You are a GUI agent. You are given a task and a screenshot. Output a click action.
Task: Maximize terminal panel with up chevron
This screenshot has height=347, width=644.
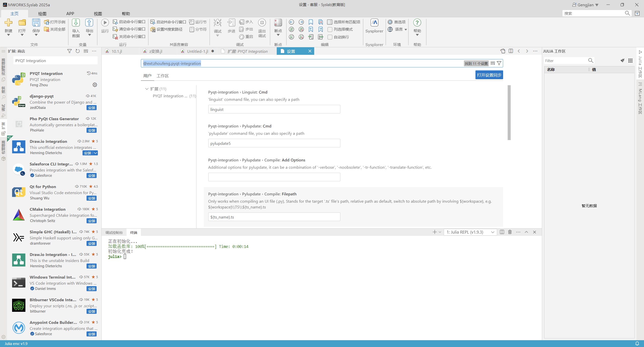click(526, 232)
